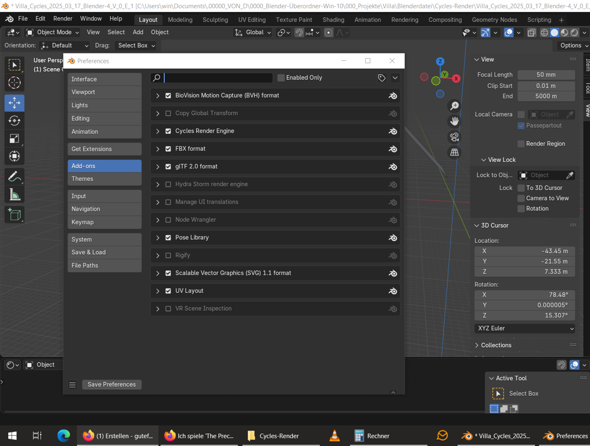This screenshot has height=446, width=590.
Task: Open Microsoft Edge from the taskbar
Action: (64, 436)
